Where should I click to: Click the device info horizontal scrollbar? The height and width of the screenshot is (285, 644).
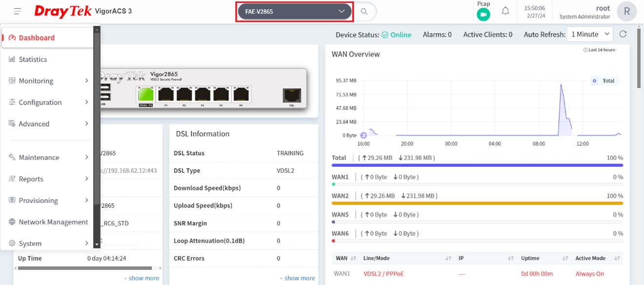click(x=85, y=268)
